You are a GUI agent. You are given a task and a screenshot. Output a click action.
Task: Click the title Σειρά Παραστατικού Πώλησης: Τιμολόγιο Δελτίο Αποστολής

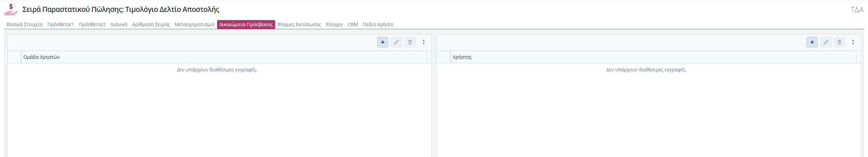click(121, 10)
